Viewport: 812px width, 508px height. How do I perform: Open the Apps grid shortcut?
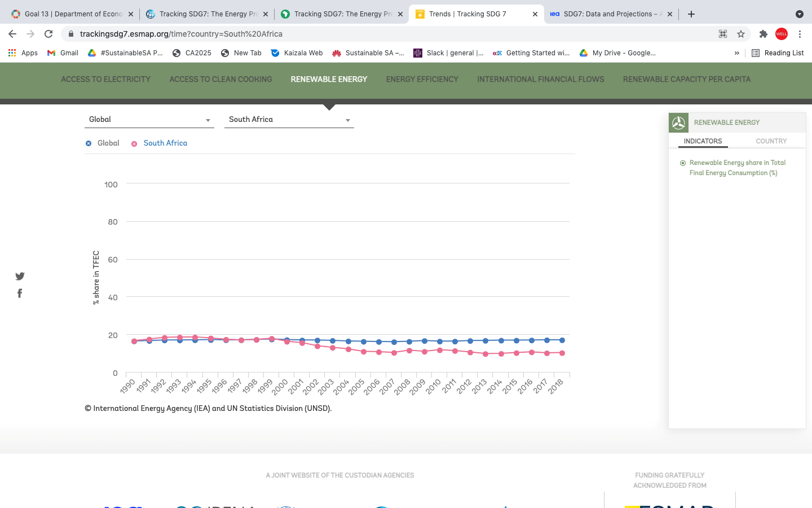pos(23,53)
